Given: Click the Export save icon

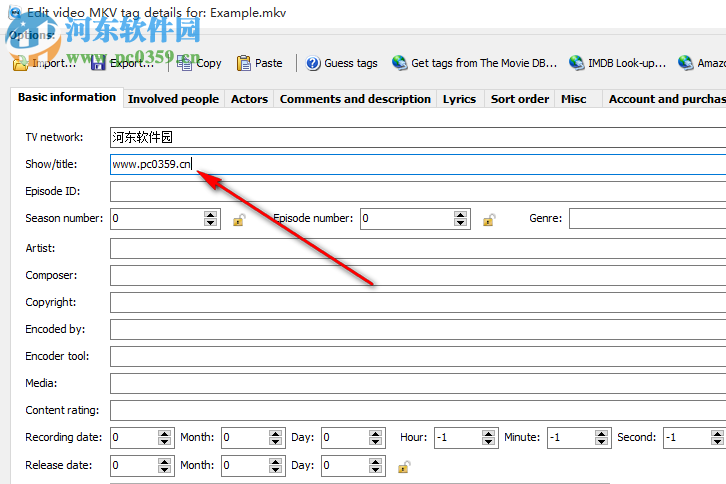Looking at the screenshot, I should tap(98, 63).
